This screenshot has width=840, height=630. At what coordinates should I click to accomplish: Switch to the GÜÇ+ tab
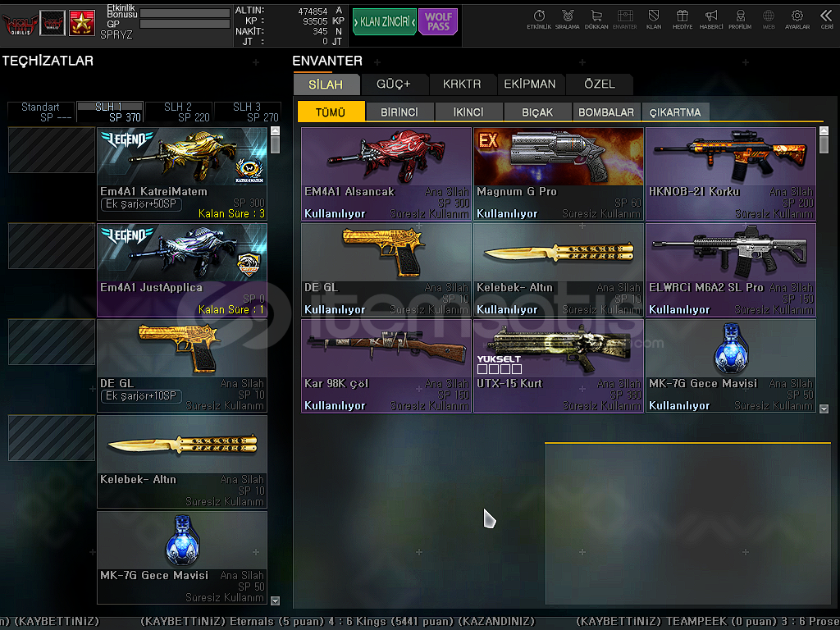(394, 84)
